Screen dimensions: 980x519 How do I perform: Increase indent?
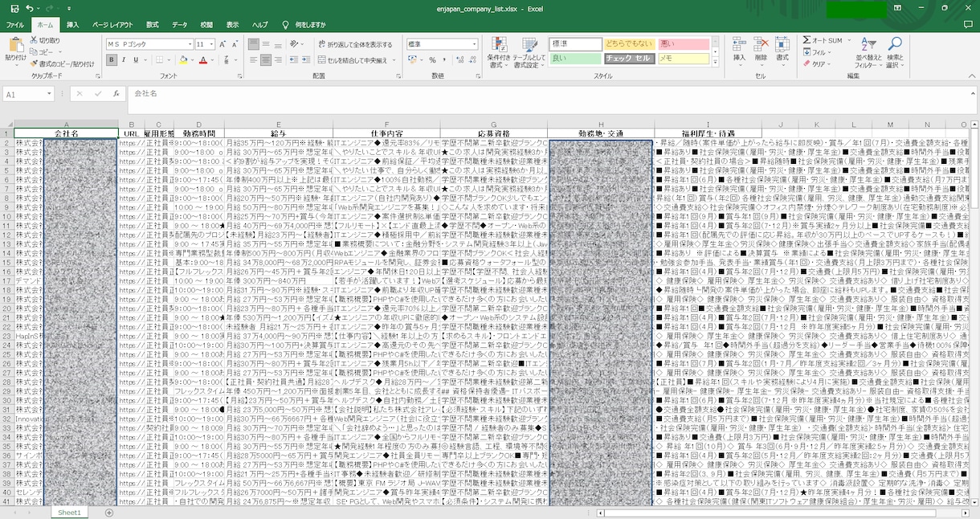pyautogui.click(x=308, y=60)
